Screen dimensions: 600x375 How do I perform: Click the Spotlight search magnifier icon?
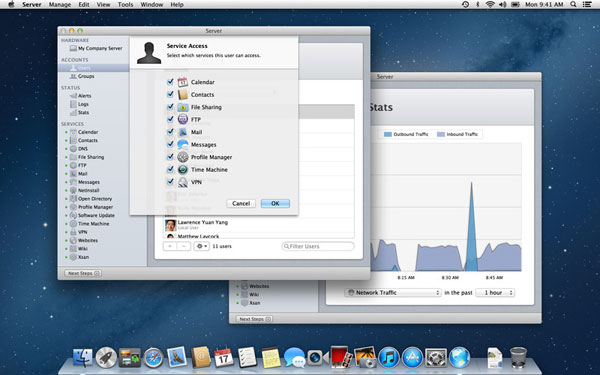[573, 5]
